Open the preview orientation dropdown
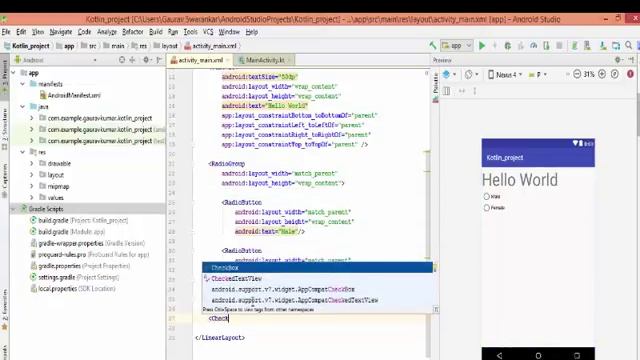The height and width of the screenshot is (360, 640). pos(471,75)
